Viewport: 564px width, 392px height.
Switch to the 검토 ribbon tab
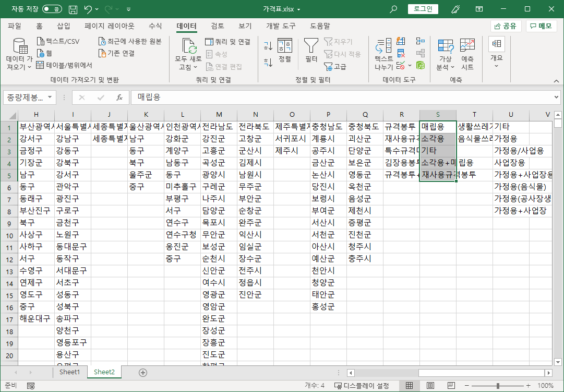pyautogui.click(x=218, y=26)
